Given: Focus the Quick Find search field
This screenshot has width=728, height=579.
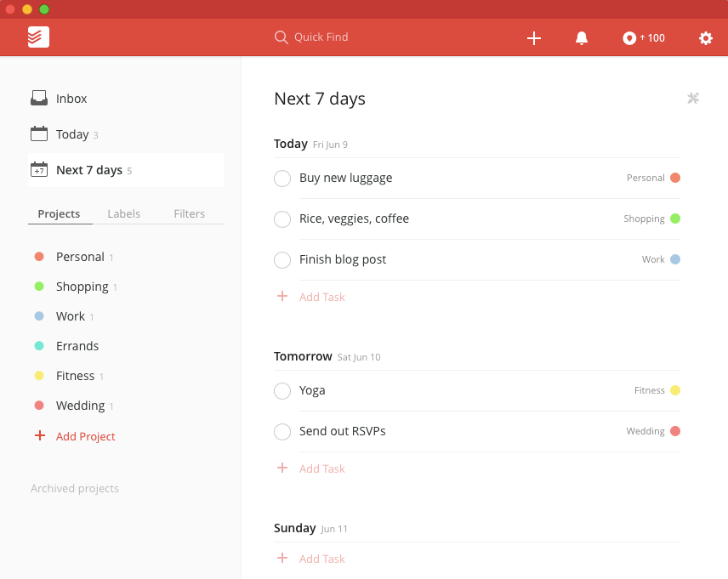Looking at the screenshot, I should click(321, 37).
